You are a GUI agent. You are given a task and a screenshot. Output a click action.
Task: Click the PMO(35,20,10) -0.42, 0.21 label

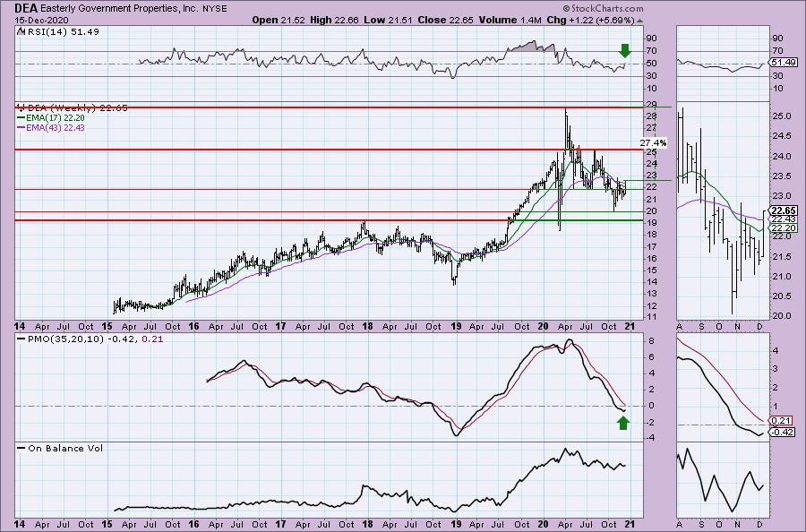click(95, 339)
